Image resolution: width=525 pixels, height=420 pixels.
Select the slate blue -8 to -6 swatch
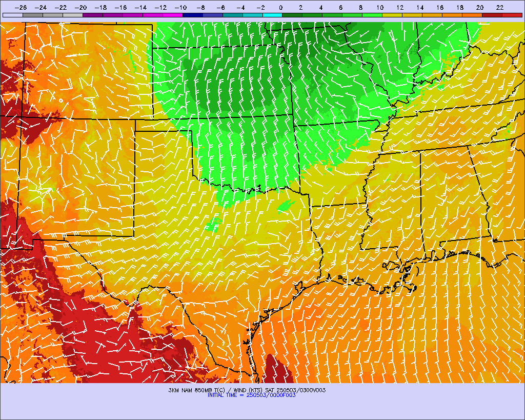point(213,15)
